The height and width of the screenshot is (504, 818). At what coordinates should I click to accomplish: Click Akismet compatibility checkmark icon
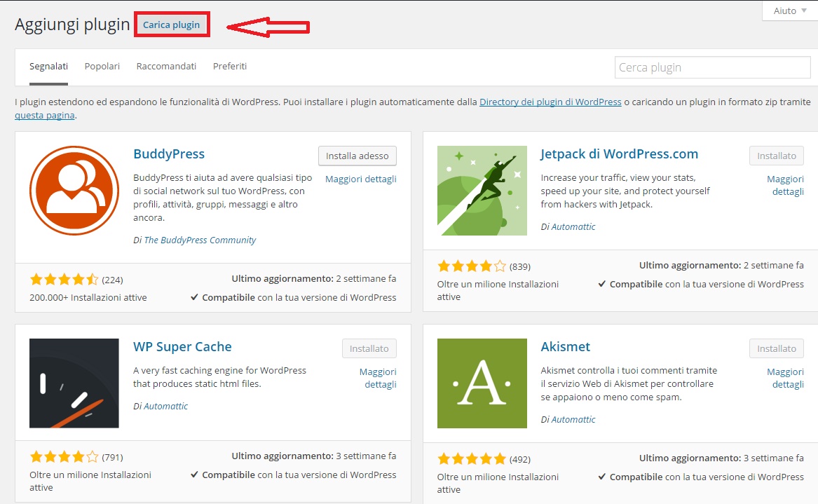coord(602,477)
